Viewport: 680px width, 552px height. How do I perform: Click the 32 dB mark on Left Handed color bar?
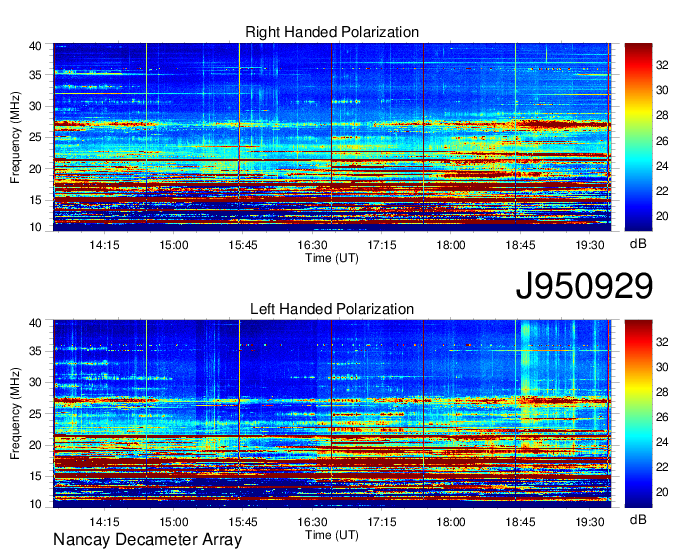click(662, 343)
